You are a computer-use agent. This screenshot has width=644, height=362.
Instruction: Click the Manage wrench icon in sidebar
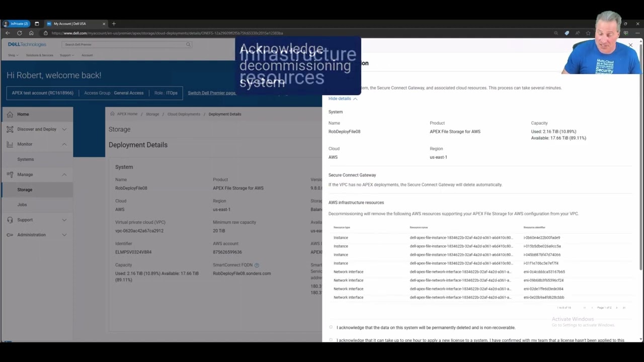[x=10, y=174]
